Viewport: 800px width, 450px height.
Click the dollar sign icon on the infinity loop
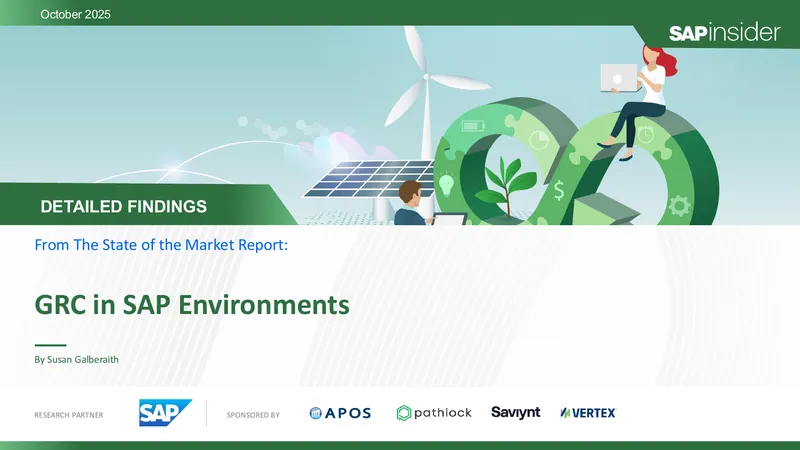point(559,190)
